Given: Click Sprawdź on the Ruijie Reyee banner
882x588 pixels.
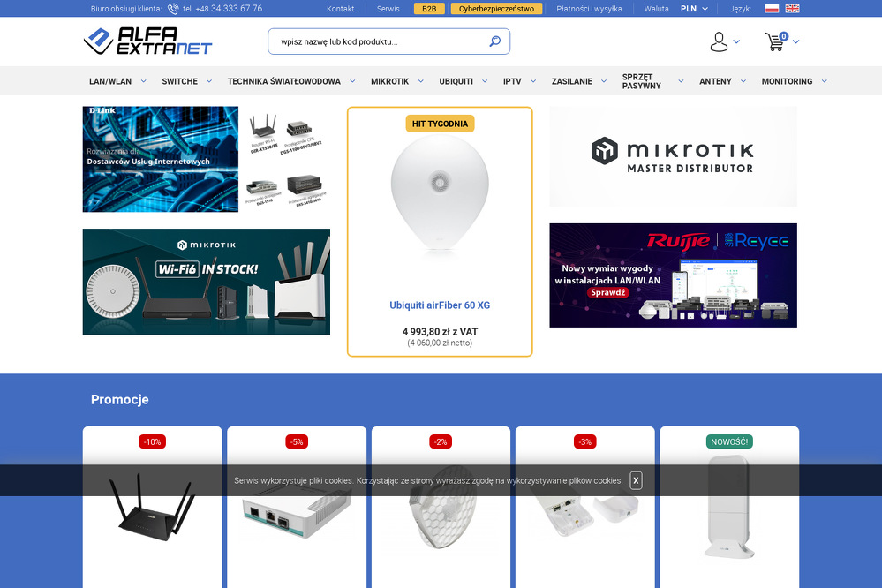Looking at the screenshot, I should (x=607, y=292).
